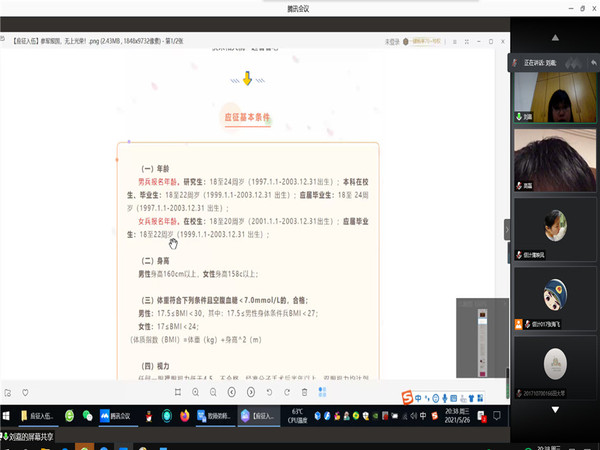Go to next image with right arrow circle

[251, 392]
